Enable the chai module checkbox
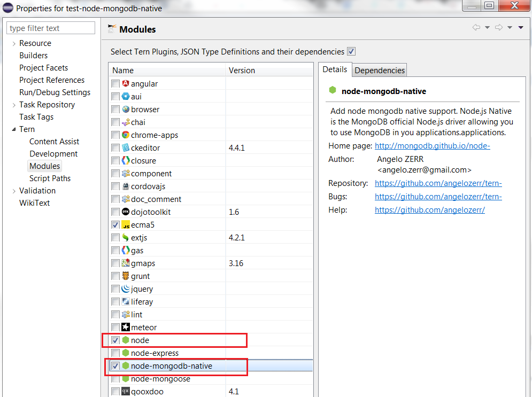 click(115, 122)
